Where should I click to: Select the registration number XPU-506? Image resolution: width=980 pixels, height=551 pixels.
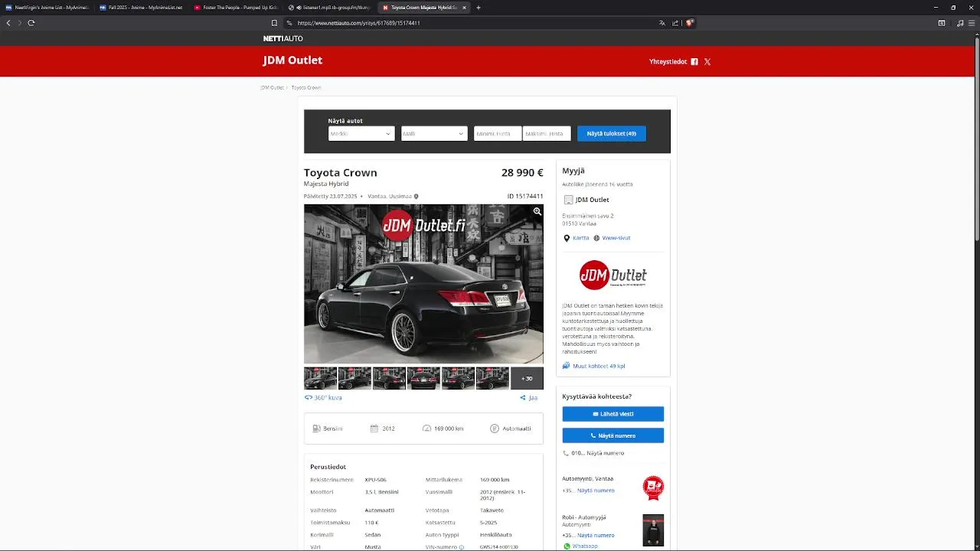tap(375, 480)
